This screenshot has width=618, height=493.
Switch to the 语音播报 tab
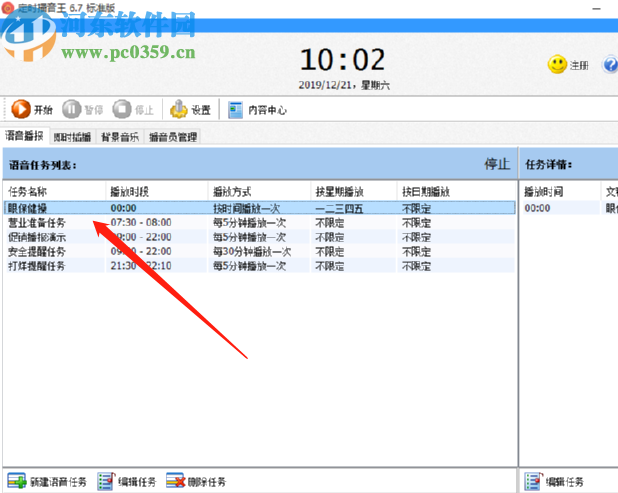coord(25,136)
